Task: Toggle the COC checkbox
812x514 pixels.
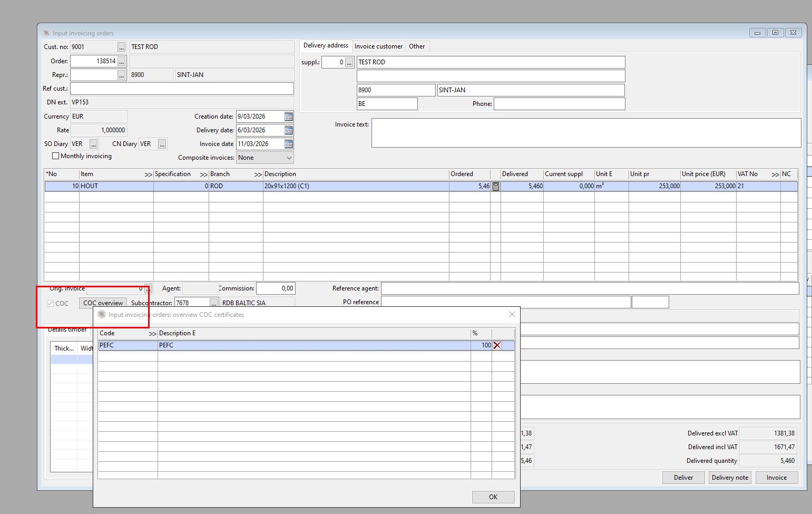Action: click(x=51, y=303)
